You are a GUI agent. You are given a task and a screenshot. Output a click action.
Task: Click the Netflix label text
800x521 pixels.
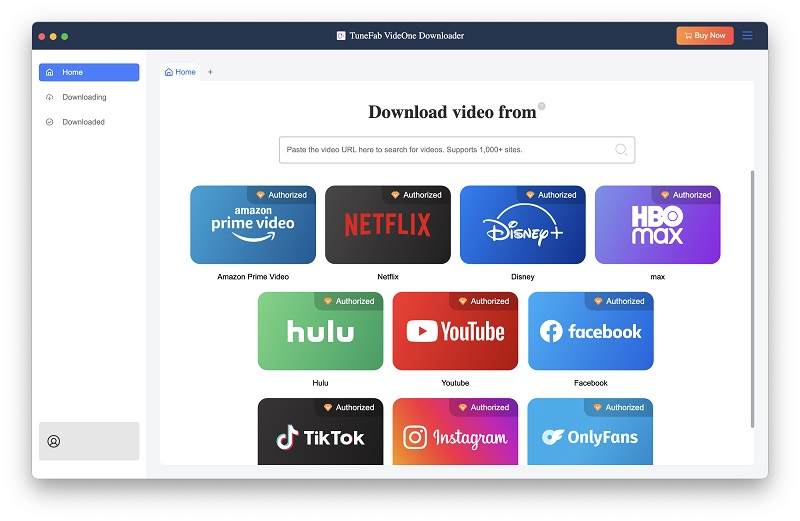tap(388, 277)
